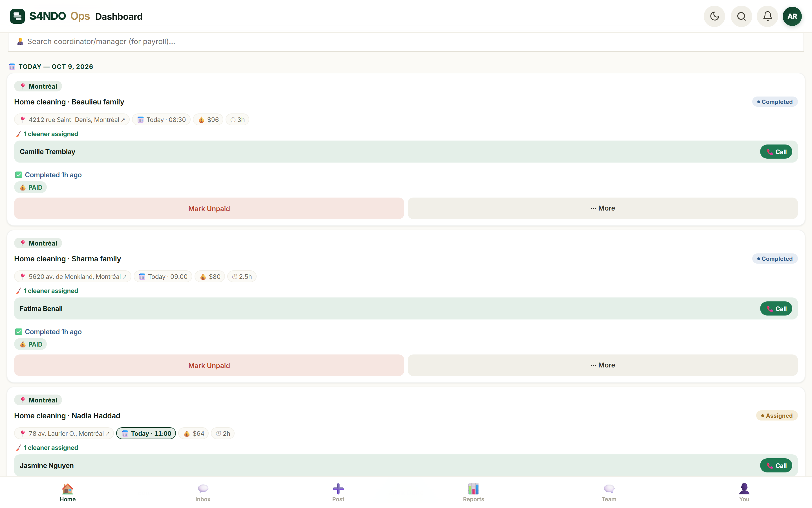Open notifications bell
Image resolution: width=812 pixels, height=508 pixels.
767,16
